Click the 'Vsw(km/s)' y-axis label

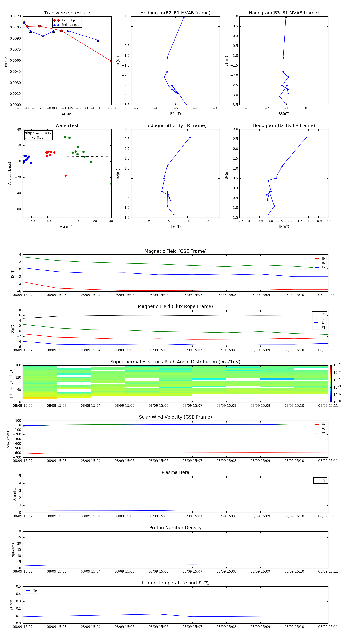pos(8,439)
